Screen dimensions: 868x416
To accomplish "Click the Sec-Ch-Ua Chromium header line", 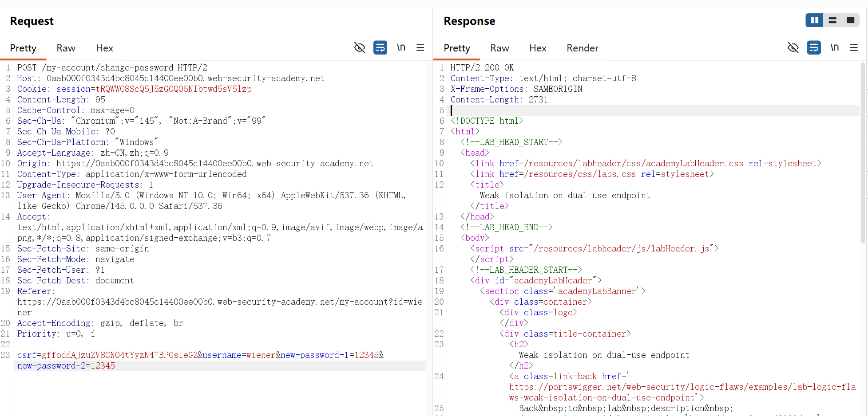I will click(142, 121).
